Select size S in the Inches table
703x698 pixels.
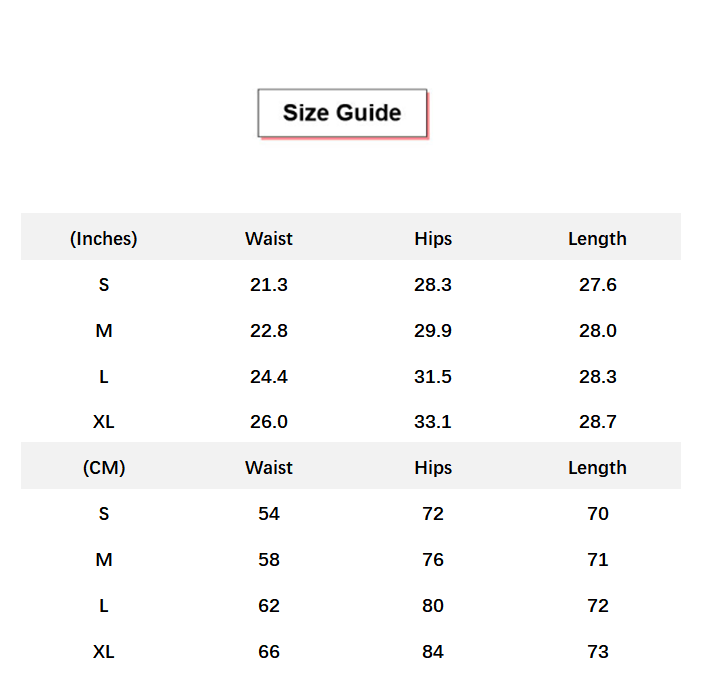coord(104,284)
